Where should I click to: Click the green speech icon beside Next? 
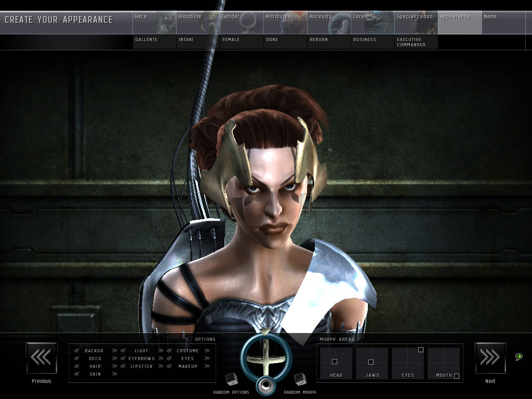[x=519, y=356]
